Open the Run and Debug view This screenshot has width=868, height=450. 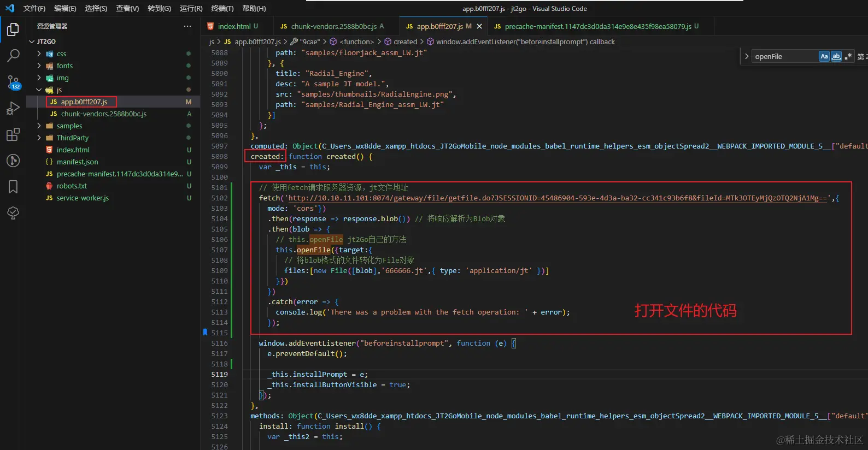click(x=13, y=108)
